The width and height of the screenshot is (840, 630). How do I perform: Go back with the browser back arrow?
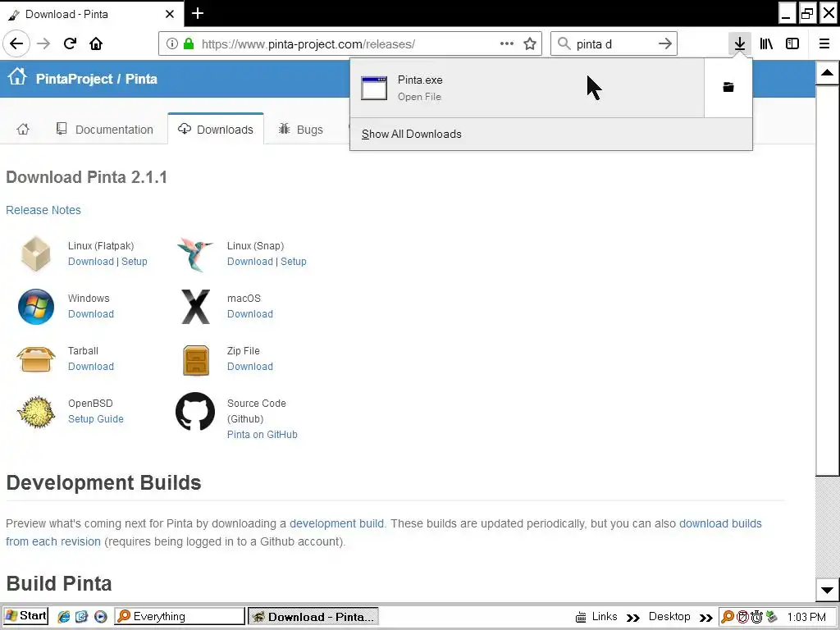pos(16,43)
